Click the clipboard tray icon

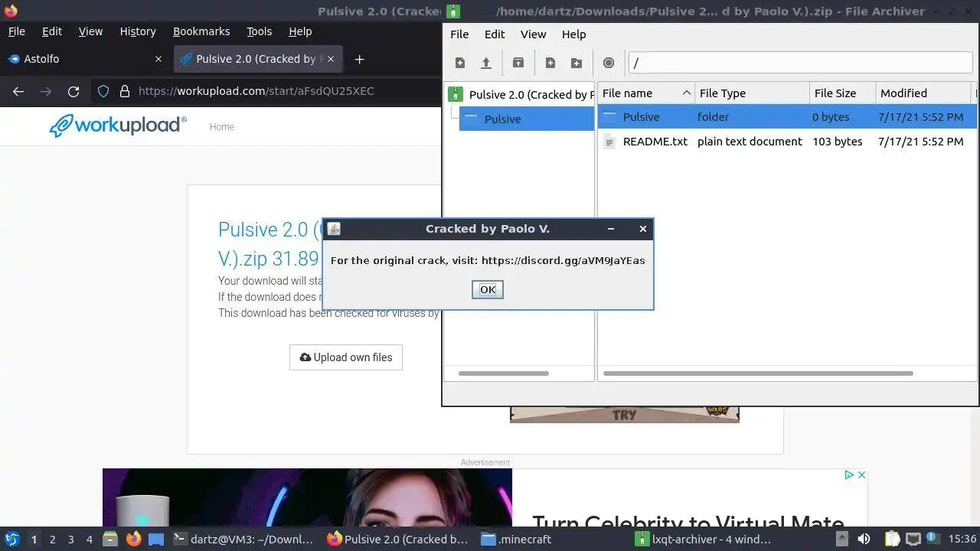(x=892, y=539)
